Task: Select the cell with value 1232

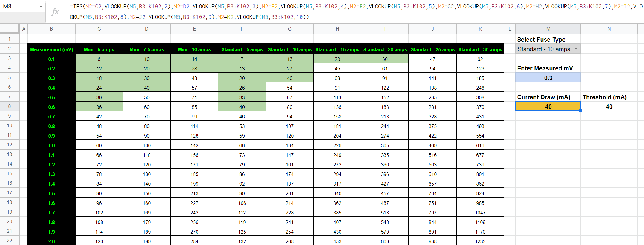Action: pos(480,241)
